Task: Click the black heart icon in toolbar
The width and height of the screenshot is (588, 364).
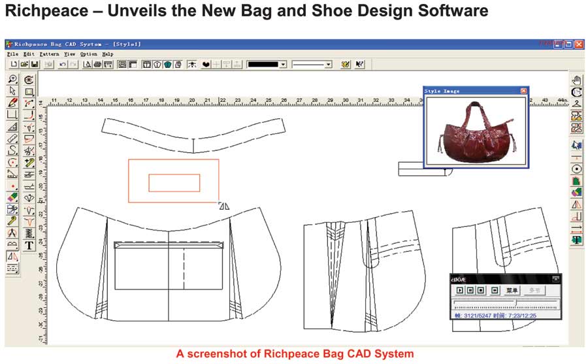Action: tap(206, 64)
